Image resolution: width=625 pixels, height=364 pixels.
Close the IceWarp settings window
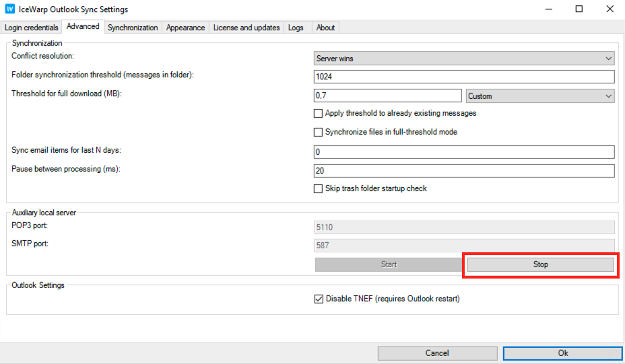pyautogui.click(x=610, y=9)
